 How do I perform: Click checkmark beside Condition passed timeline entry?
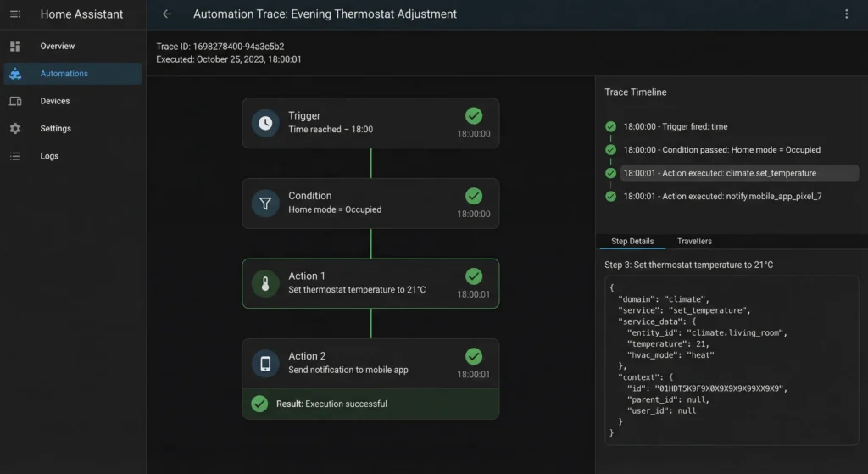610,150
